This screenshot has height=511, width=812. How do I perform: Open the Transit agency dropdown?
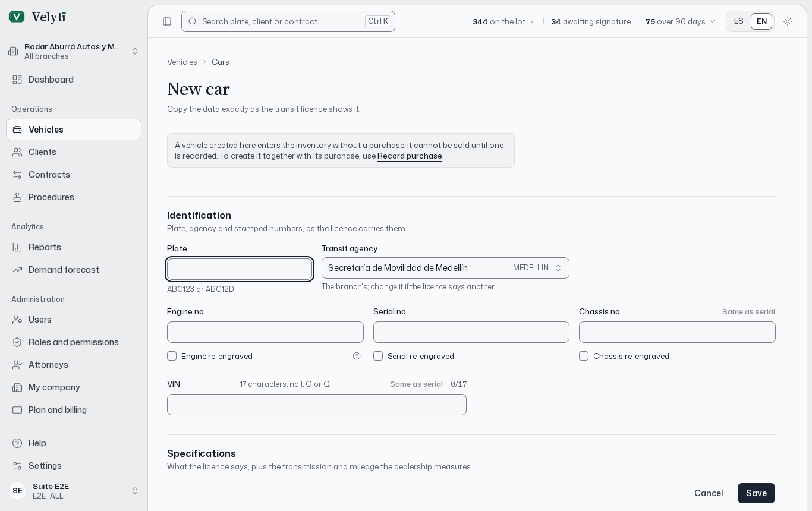click(445, 268)
